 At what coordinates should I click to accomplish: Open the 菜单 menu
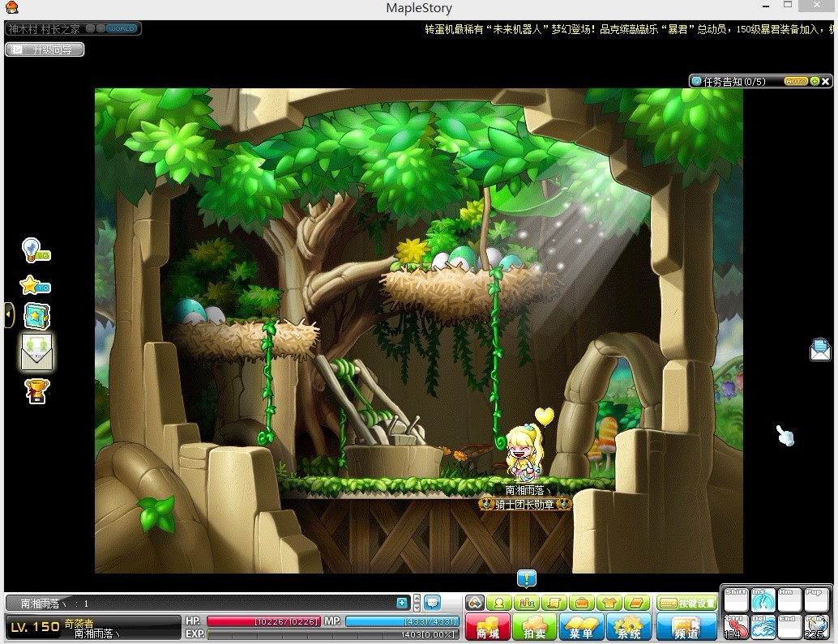[581, 627]
